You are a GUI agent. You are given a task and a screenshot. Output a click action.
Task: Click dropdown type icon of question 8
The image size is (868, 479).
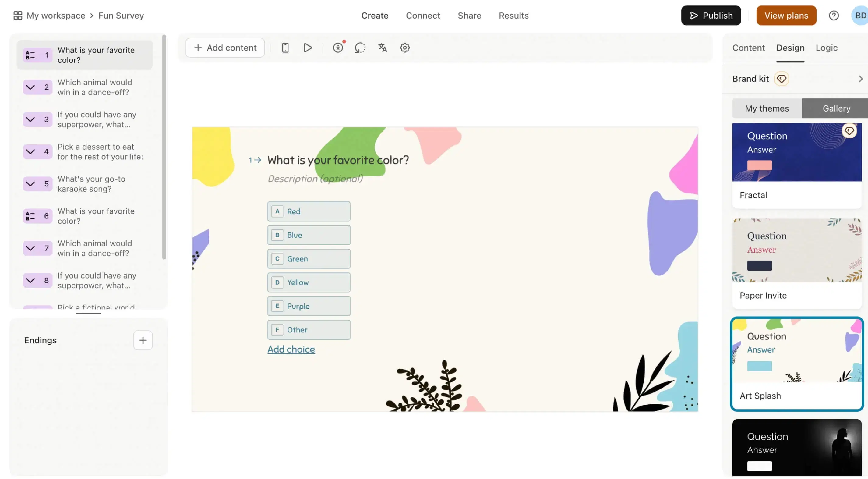30,280
